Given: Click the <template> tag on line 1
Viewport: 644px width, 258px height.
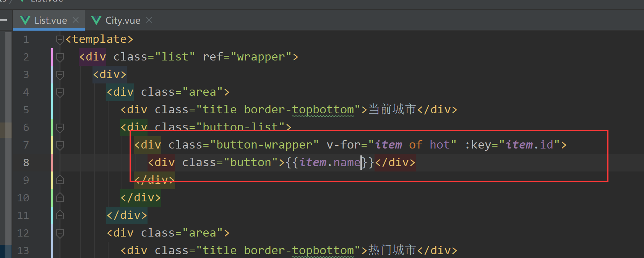Looking at the screenshot, I should 99,39.
